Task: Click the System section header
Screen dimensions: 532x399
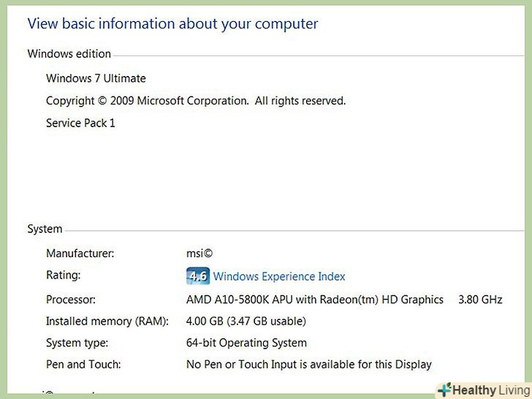Action: coord(45,229)
